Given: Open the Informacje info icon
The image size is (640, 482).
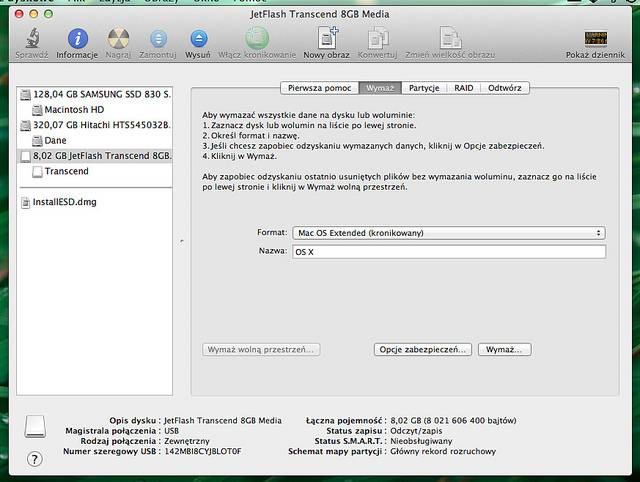Looking at the screenshot, I should [78, 39].
